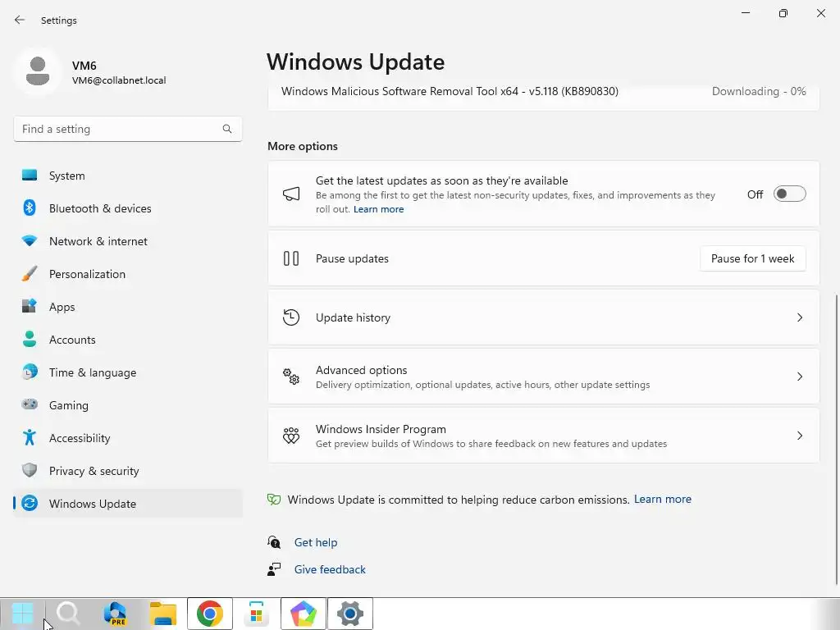Viewport: 840px width, 630px height.
Task: Click the VM6 user avatar icon
Action: coord(38,71)
